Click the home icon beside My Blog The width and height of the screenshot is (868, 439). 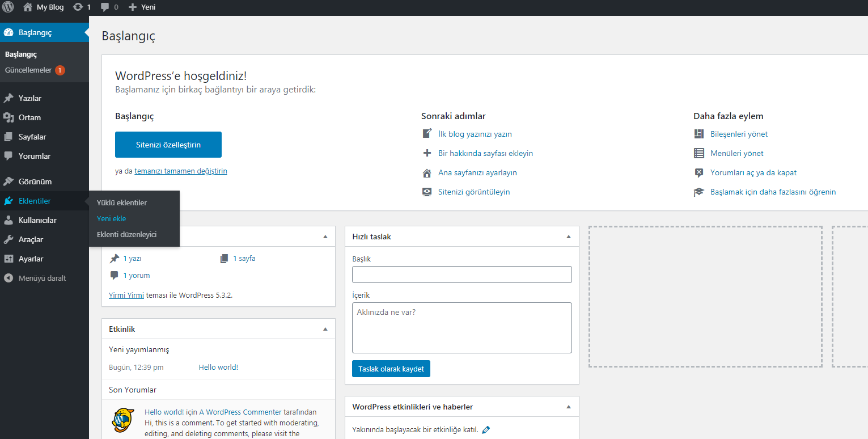(28, 7)
